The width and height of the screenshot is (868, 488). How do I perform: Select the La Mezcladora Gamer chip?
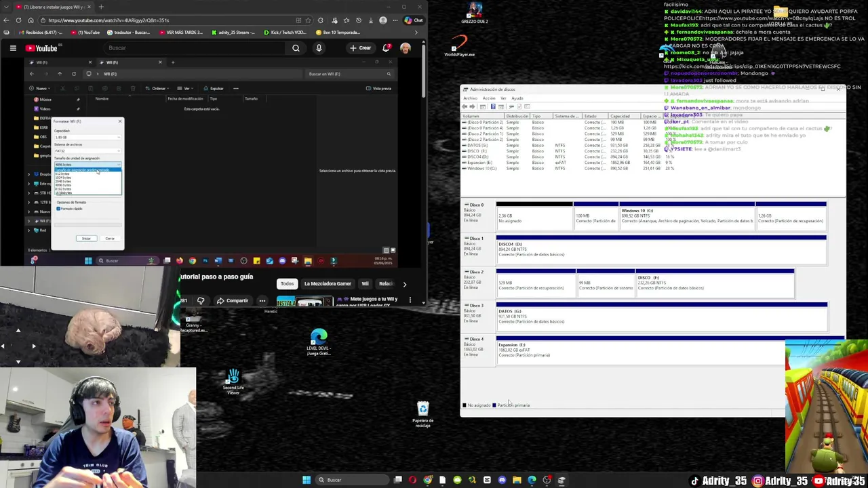click(328, 284)
